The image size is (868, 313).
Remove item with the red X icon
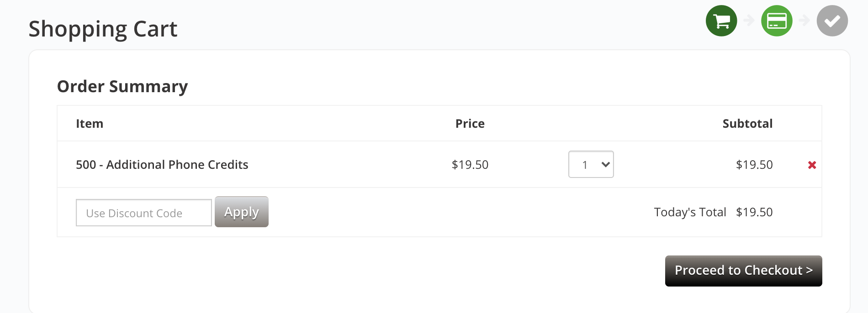click(x=812, y=165)
